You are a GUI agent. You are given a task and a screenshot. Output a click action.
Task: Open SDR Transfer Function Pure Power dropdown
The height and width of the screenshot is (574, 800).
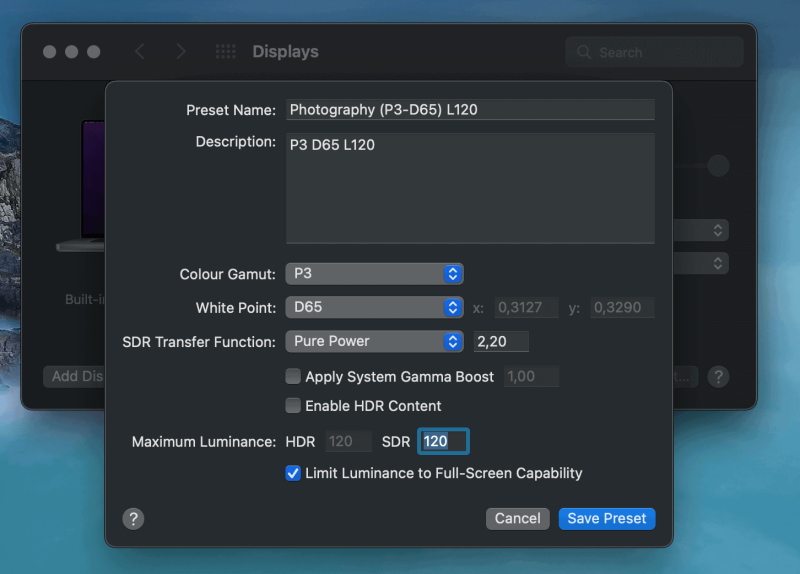374,341
